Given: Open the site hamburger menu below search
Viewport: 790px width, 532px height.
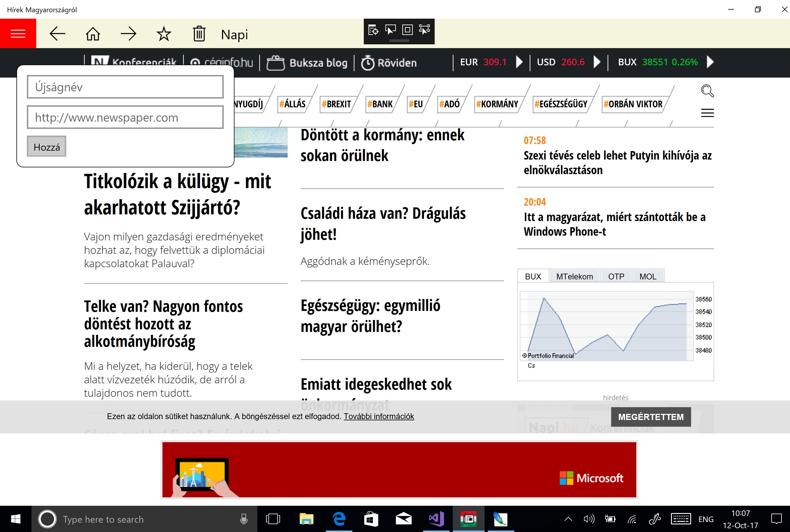Looking at the screenshot, I should [707, 113].
